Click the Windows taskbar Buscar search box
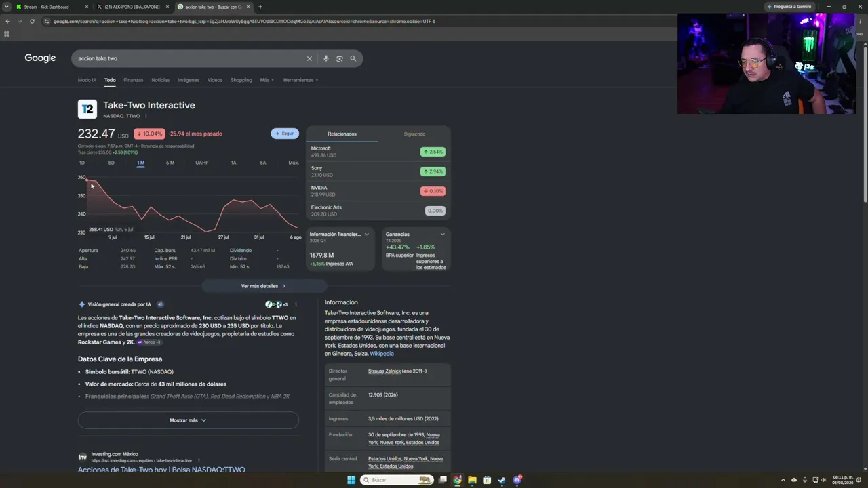The height and width of the screenshot is (488, 868). [x=397, y=480]
